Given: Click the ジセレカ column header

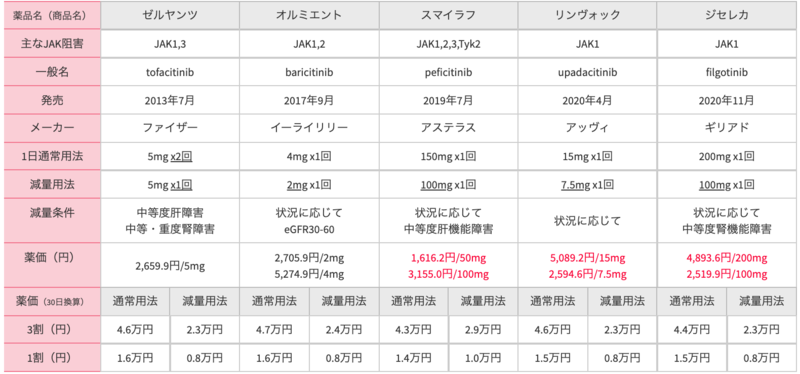Looking at the screenshot, I should pos(728,15).
